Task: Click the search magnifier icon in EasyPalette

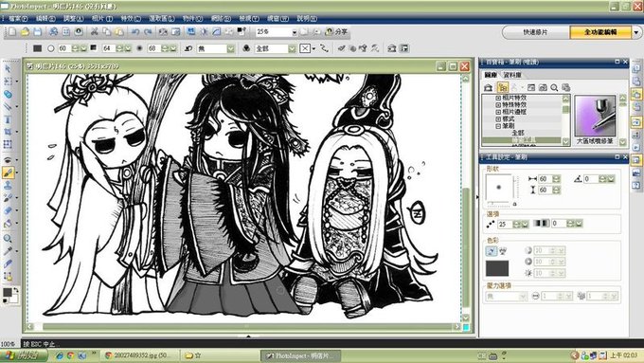Action: click(554, 87)
